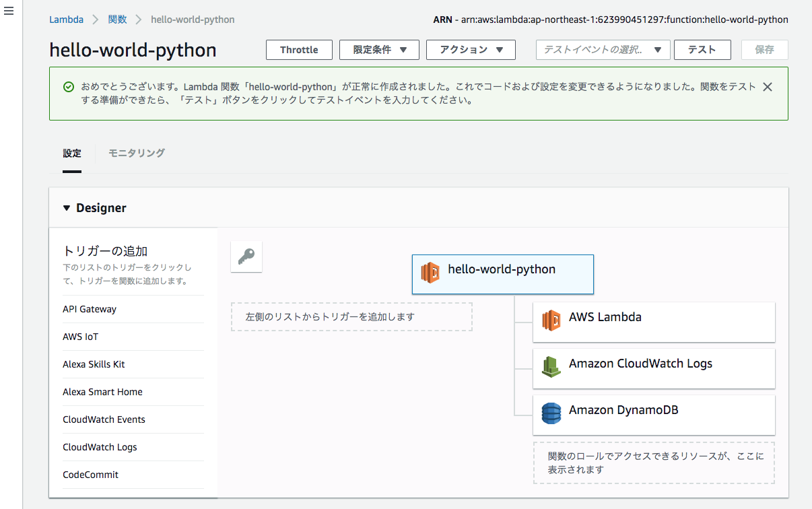
Task: Select the Amazon DynamoDB resource card
Action: [654, 415]
